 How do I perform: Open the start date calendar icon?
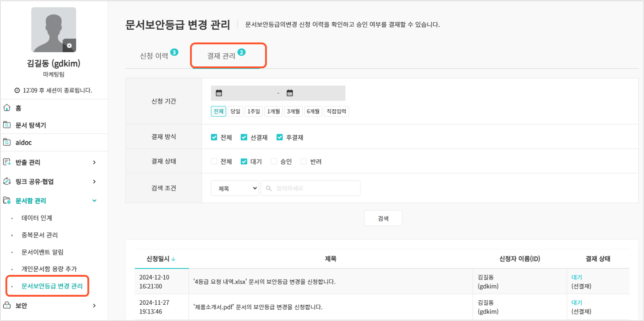[219, 93]
